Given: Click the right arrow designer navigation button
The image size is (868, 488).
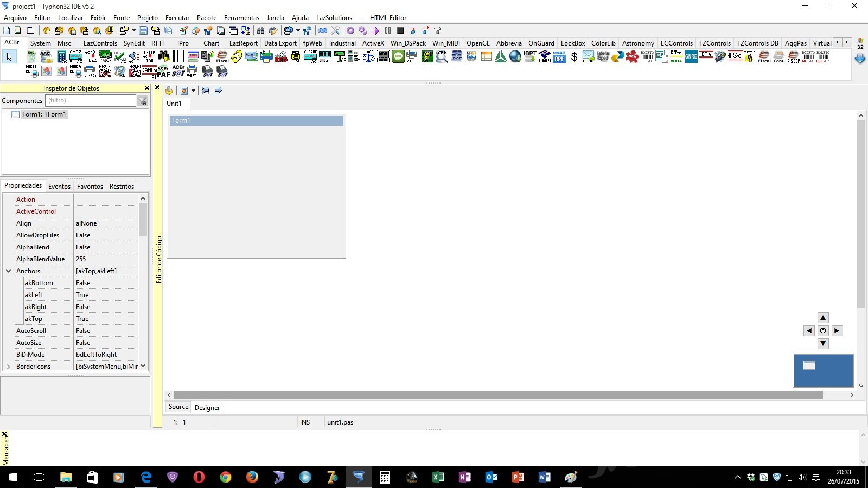Looking at the screenshot, I should point(837,331).
